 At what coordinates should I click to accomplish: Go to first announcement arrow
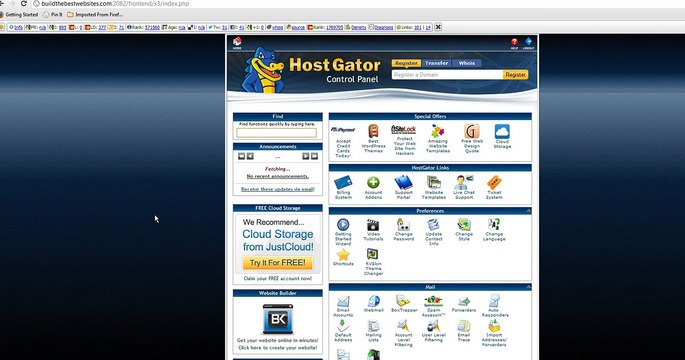pyautogui.click(x=242, y=156)
